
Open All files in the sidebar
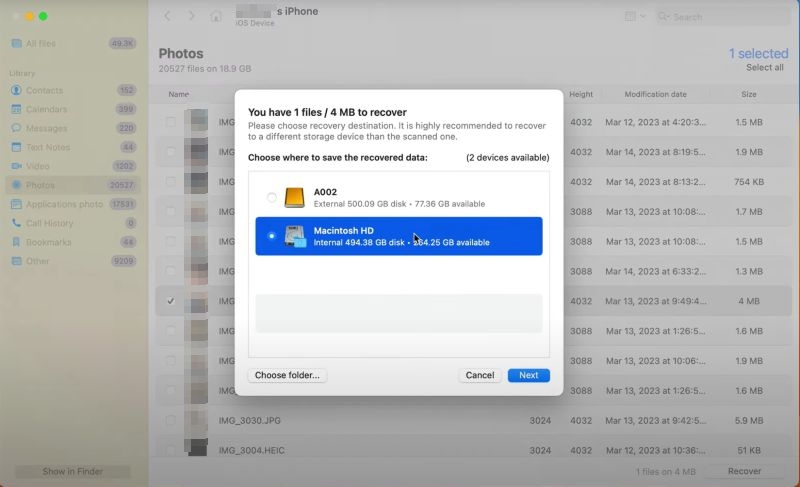(x=73, y=44)
